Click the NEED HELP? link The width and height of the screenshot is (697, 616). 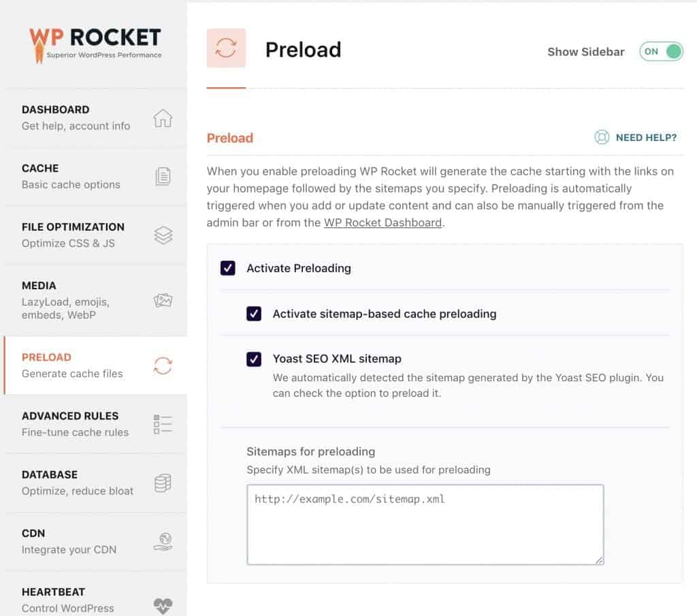coord(646,137)
